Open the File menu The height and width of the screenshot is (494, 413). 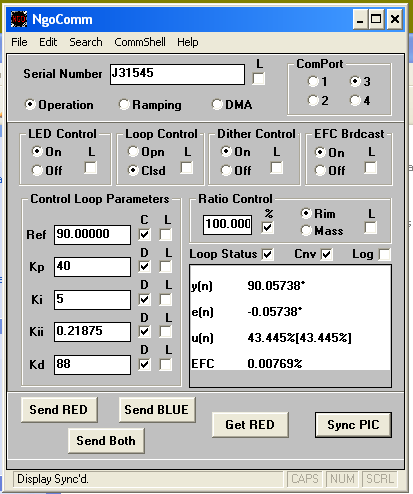(19, 42)
